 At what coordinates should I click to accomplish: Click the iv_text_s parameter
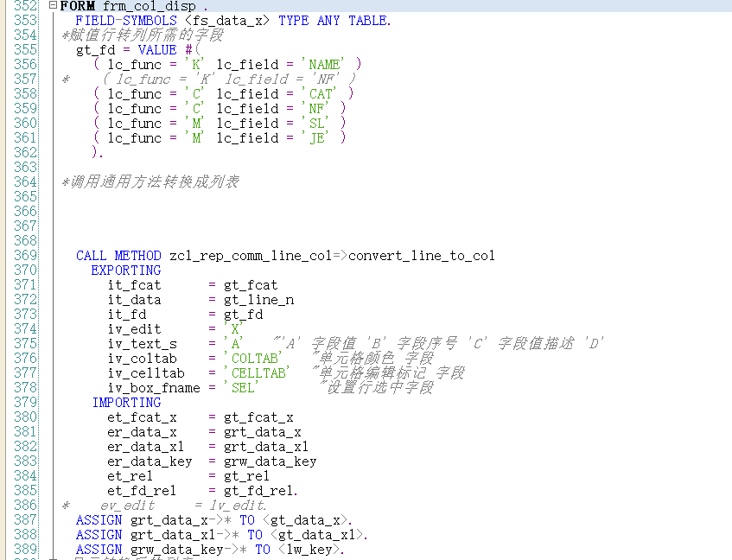click(x=142, y=343)
